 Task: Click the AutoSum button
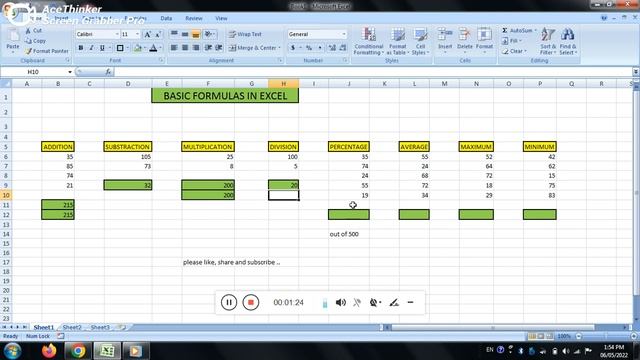pyautogui.click(x=518, y=31)
